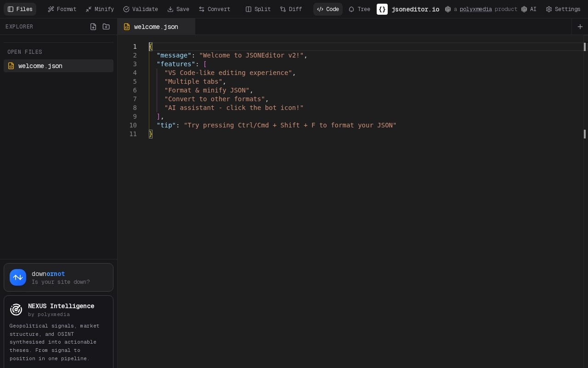Screen dimensions: 588x368
Task: Open the polyxmedia link
Action: [475, 9]
